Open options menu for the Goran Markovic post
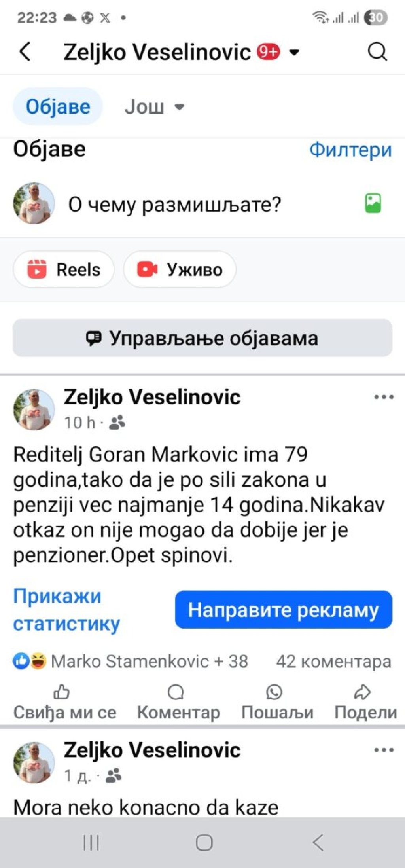This screenshot has width=405, height=868. click(x=384, y=397)
